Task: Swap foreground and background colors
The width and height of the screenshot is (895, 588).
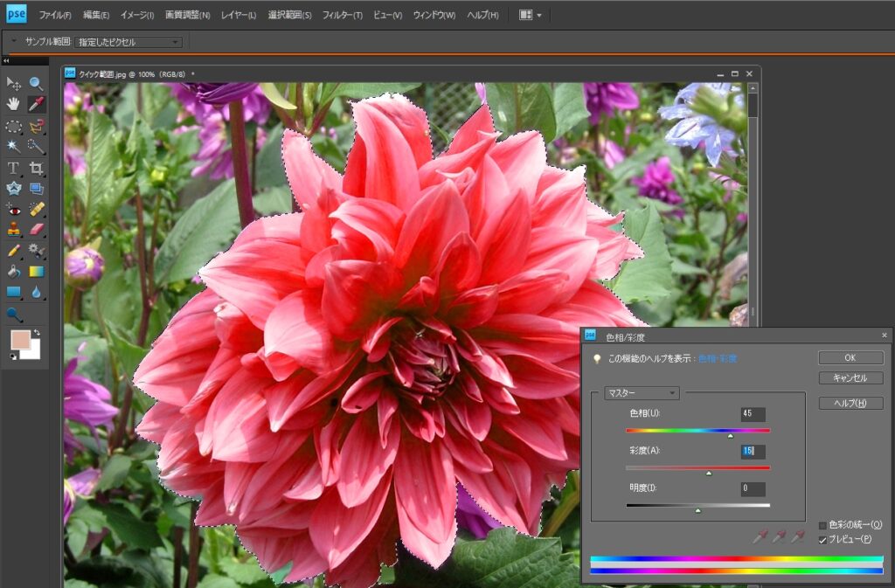Action: click(x=37, y=333)
